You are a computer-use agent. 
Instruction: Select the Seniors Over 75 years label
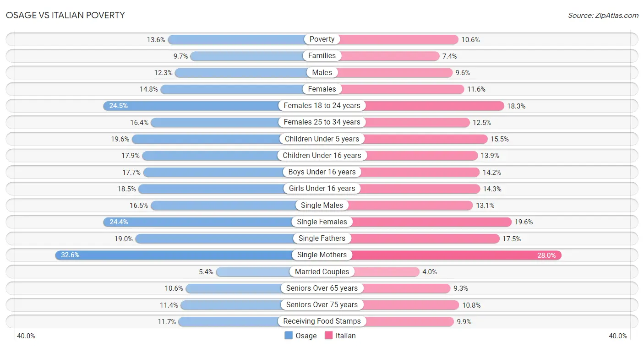(x=322, y=305)
